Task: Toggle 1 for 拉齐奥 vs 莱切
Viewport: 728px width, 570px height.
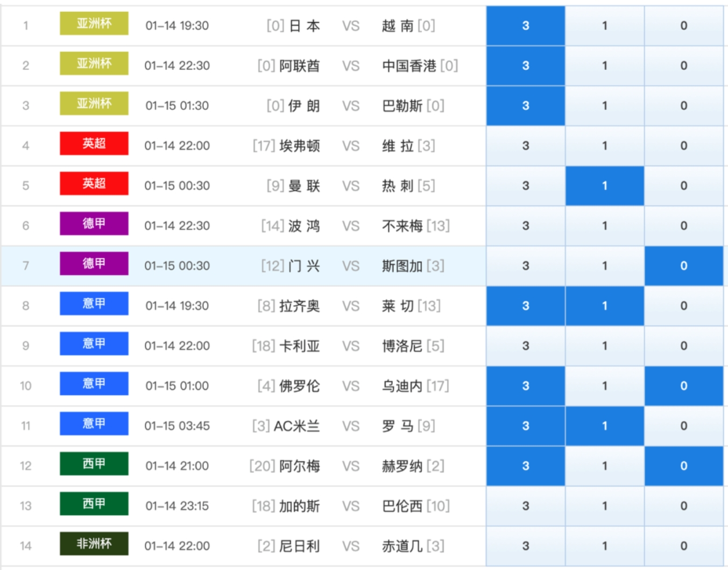Action: [x=605, y=306]
